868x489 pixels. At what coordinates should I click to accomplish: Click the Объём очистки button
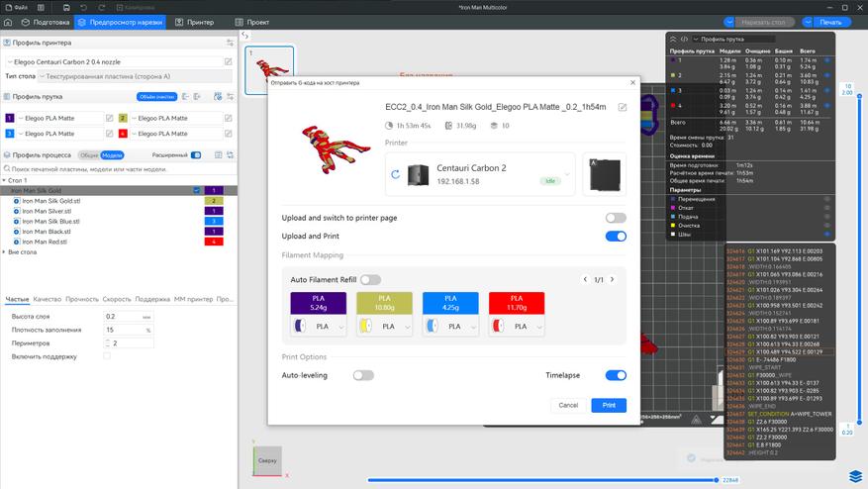point(156,96)
